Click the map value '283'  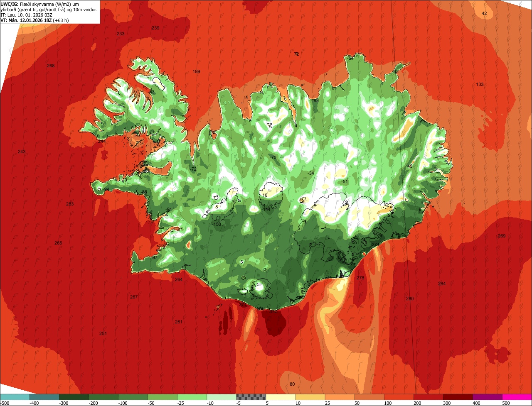point(70,204)
